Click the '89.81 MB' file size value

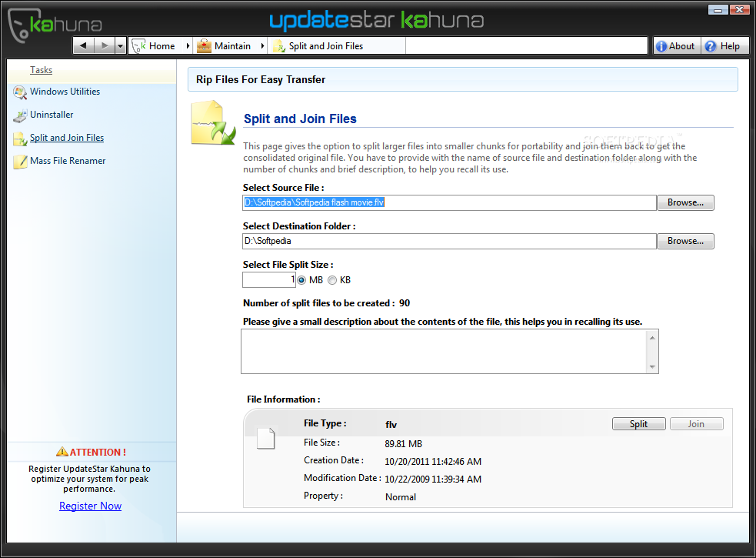[404, 443]
